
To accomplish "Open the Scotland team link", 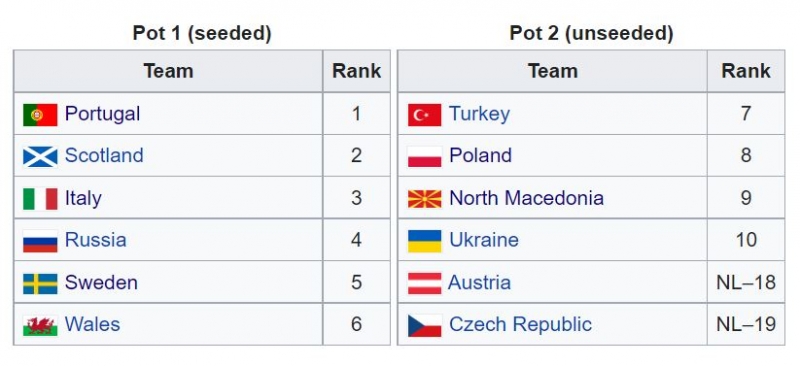I will [104, 155].
